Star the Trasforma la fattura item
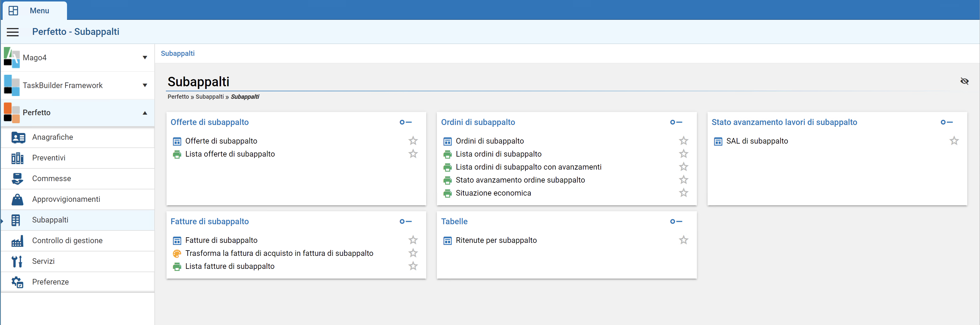Screen dimensions: 980x325 pos(413,253)
